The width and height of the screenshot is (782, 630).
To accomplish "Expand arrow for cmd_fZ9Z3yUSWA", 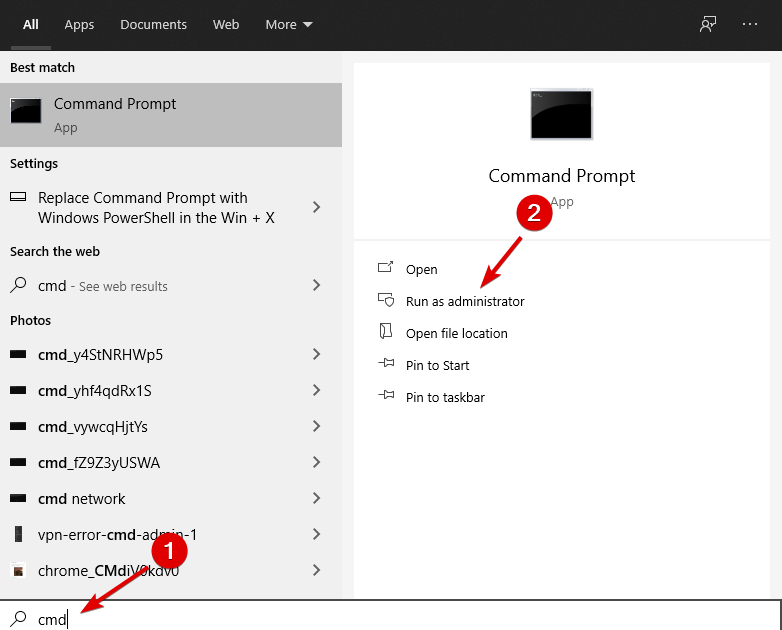I will [316, 462].
